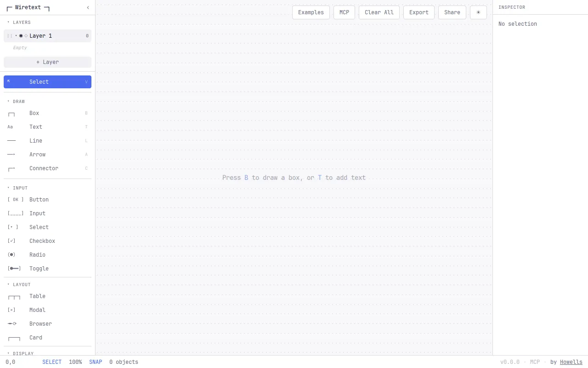Screen dimensions: 588x368
Task: Select the Line drawing tool
Action: click(x=47, y=141)
